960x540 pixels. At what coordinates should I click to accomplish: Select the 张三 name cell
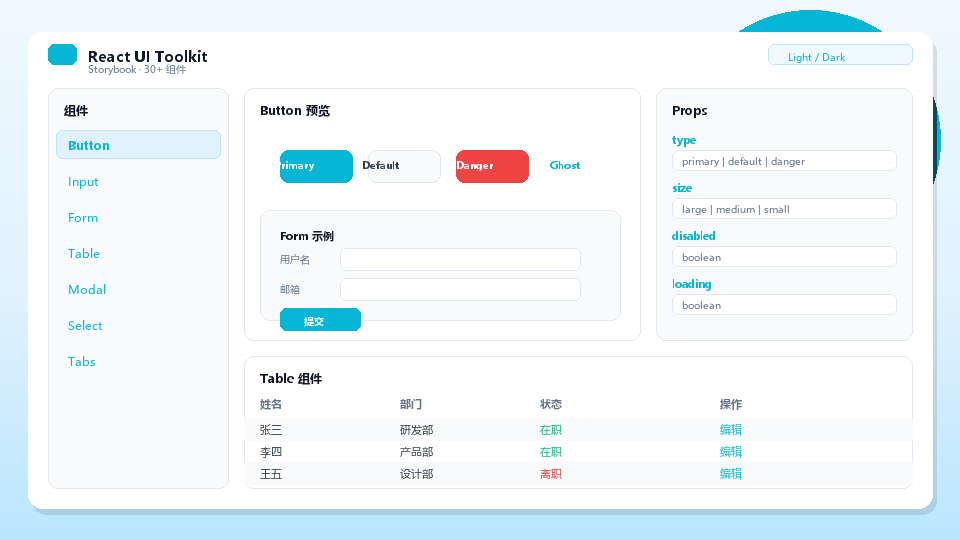point(271,430)
